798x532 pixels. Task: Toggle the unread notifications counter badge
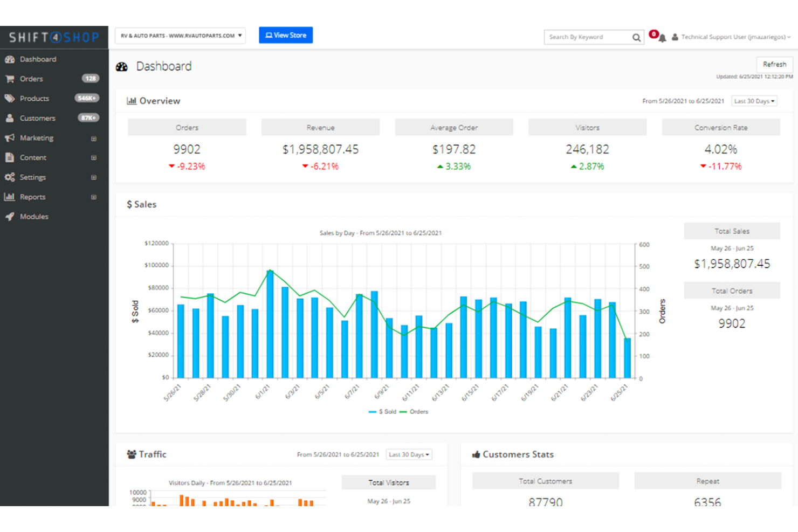653,33
